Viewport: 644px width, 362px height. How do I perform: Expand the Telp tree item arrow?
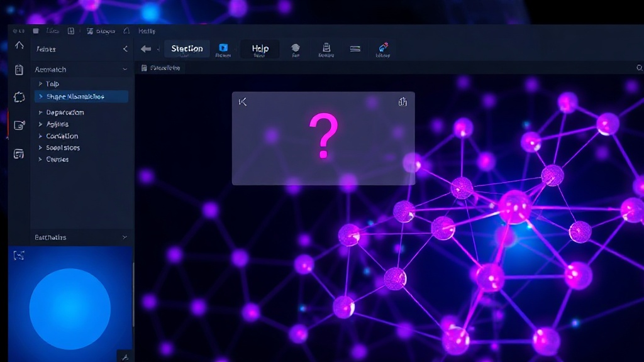coord(40,84)
